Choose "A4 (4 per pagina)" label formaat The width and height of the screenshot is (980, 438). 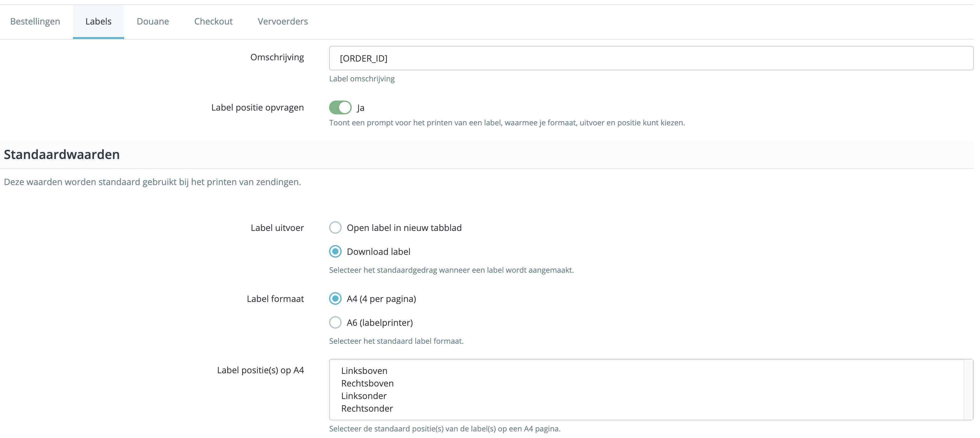click(x=335, y=299)
